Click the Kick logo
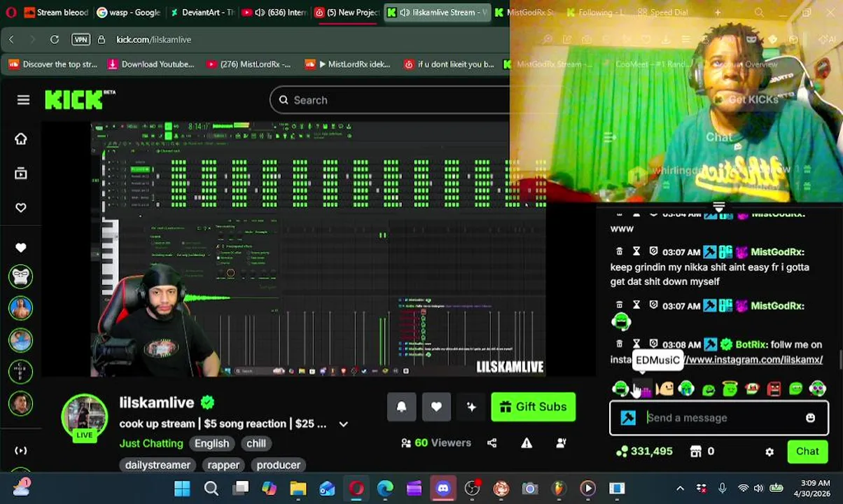 tap(80, 100)
